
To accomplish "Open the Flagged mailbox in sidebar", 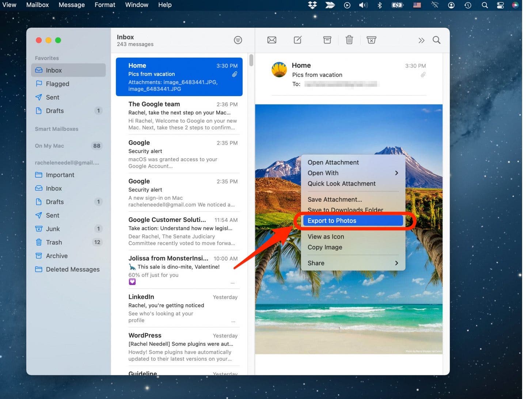I will (57, 84).
